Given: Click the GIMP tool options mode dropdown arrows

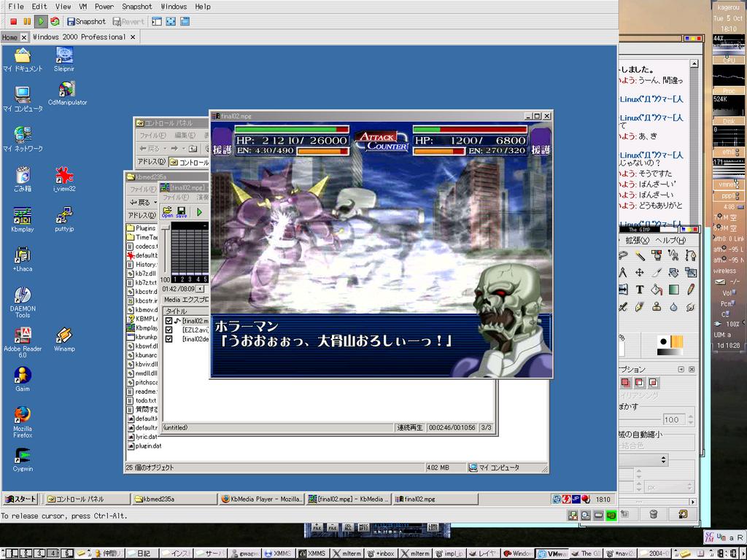Looking at the screenshot, I should coord(663,459).
